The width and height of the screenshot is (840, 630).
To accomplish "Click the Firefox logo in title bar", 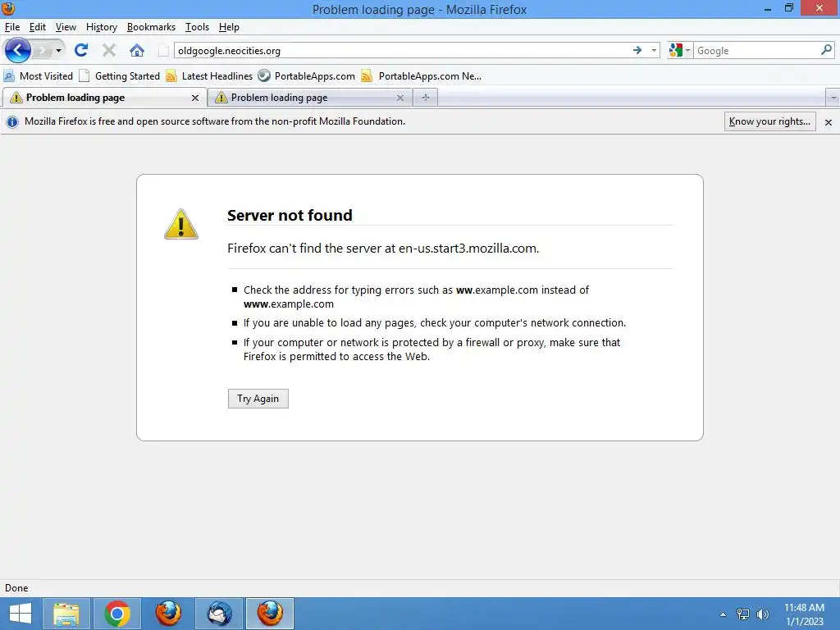I will [8, 8].
